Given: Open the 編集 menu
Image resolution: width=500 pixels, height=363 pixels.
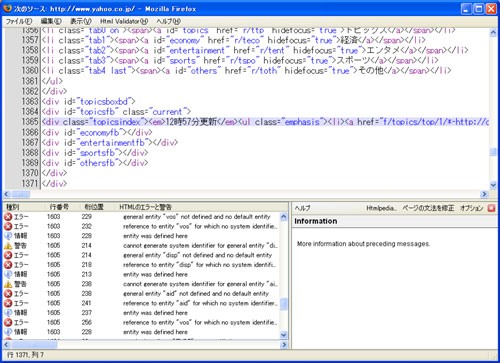Looking at the screenshot, I should tap(51, 21).
